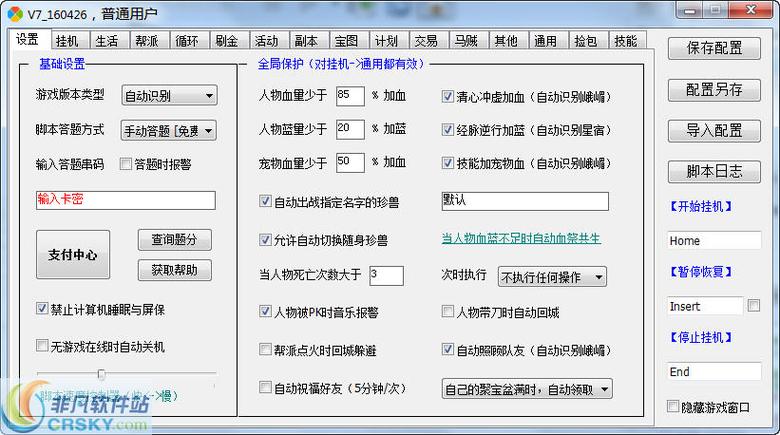Viewport: 780px width, 435px height.
Task: Click the 宠物血量少于 value field
Action: pyautogui.click(x=350, y=162)
